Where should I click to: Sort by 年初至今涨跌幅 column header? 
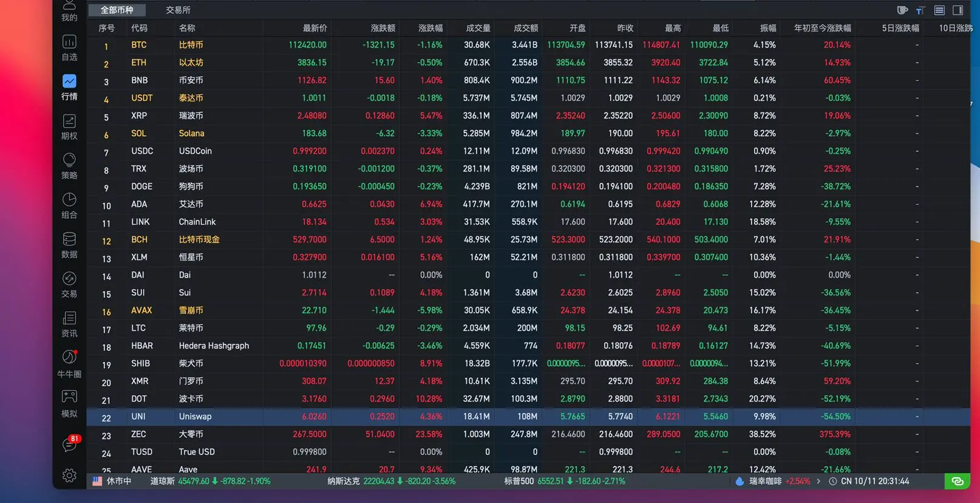pyautogui.click(x=823, y=28)
